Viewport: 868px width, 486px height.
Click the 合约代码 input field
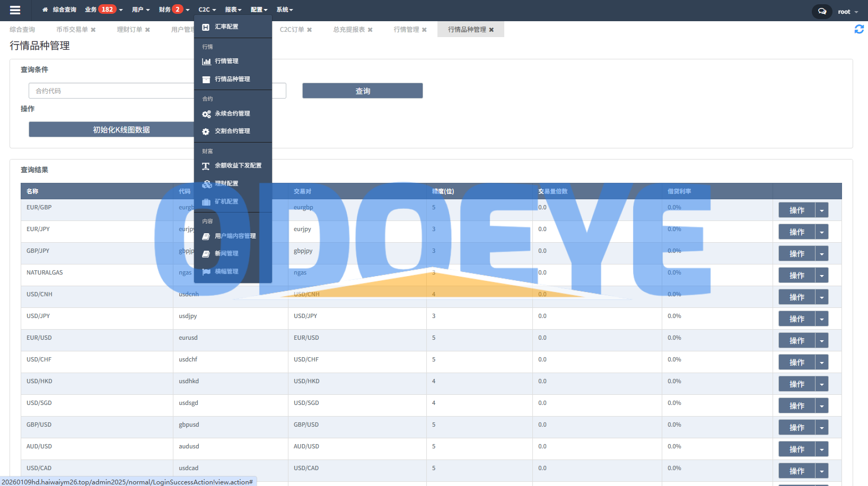pos(111,91)
